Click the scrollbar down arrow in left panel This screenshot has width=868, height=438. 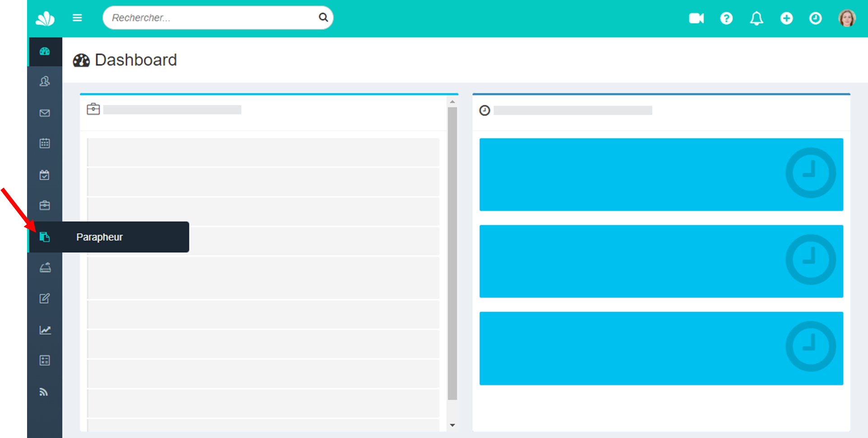[452, 425]
